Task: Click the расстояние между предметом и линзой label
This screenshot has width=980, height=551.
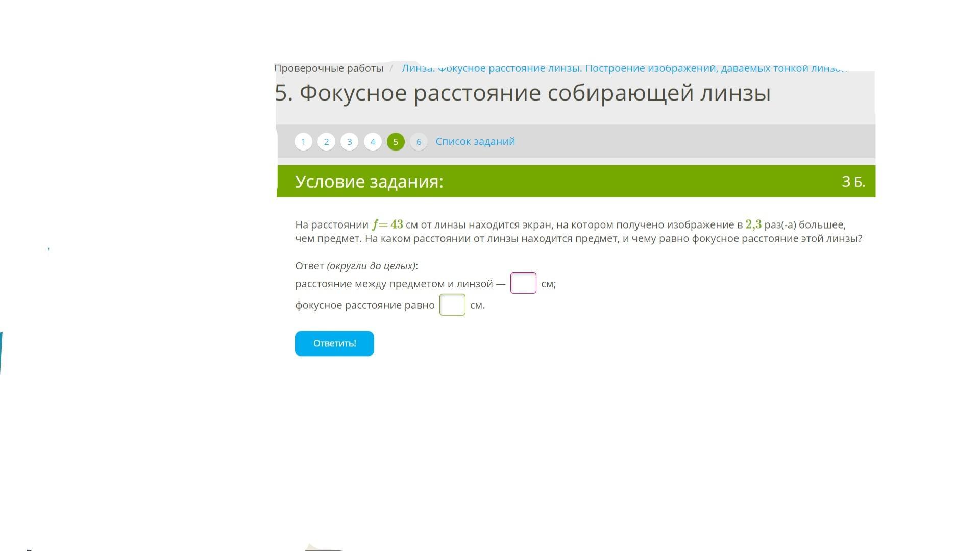Action: tap(394, 284)
